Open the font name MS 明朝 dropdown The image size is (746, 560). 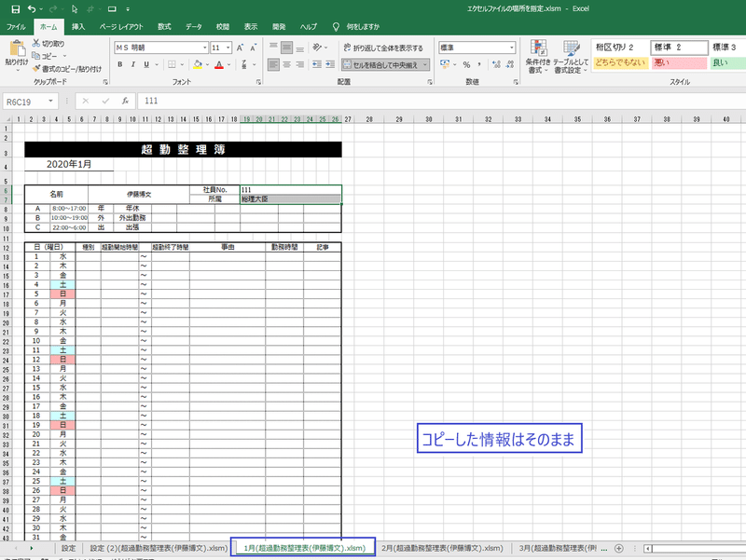point(205,48)
